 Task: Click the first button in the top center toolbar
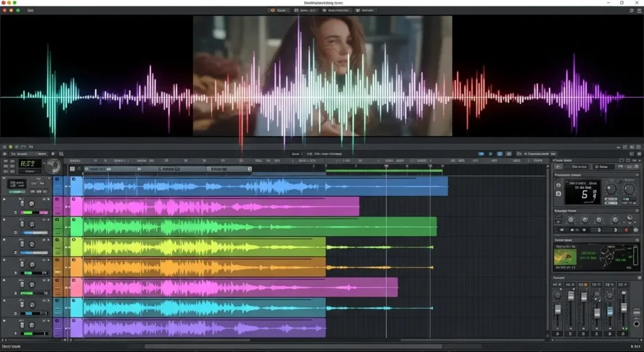tap(279, 11)
